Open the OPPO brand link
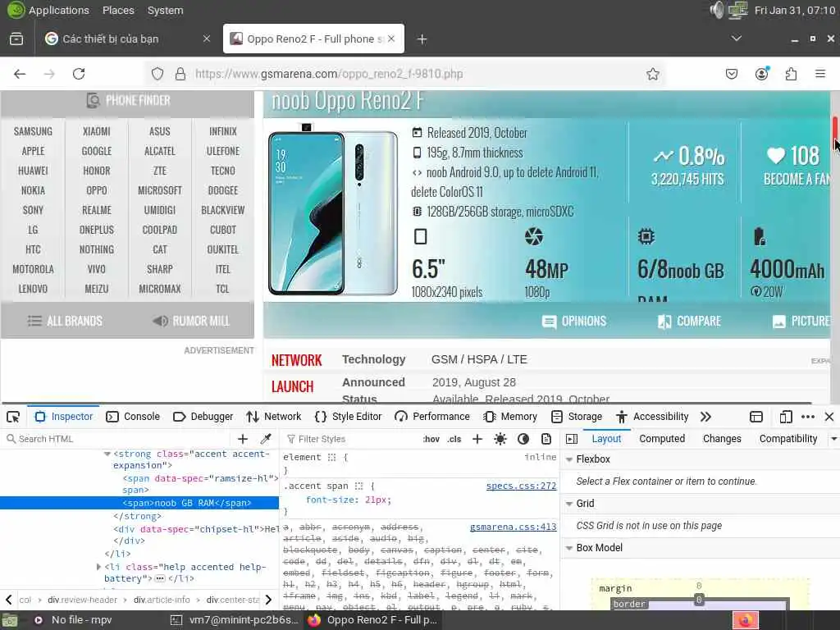 point(97,190)
